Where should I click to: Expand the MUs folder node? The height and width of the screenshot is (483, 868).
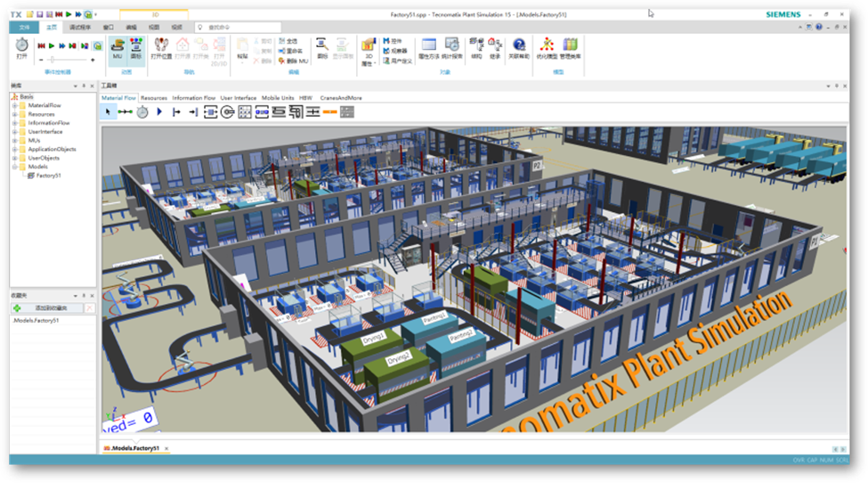point(15,141)
